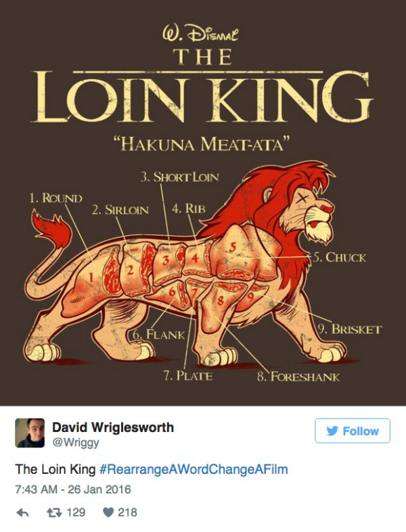Click the retweet icon
The image size is (406, 532).
click(x=54, y=512)
